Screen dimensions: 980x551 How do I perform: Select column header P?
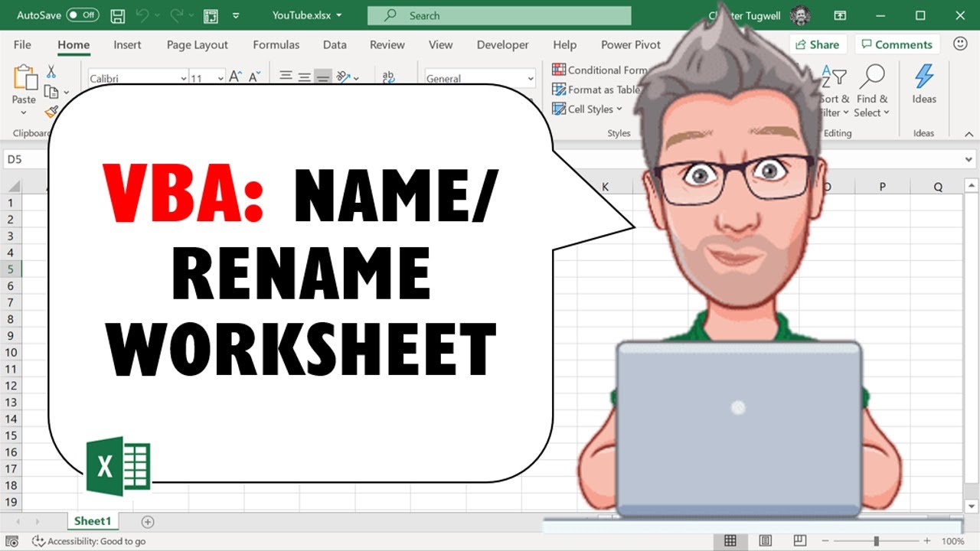882,187
